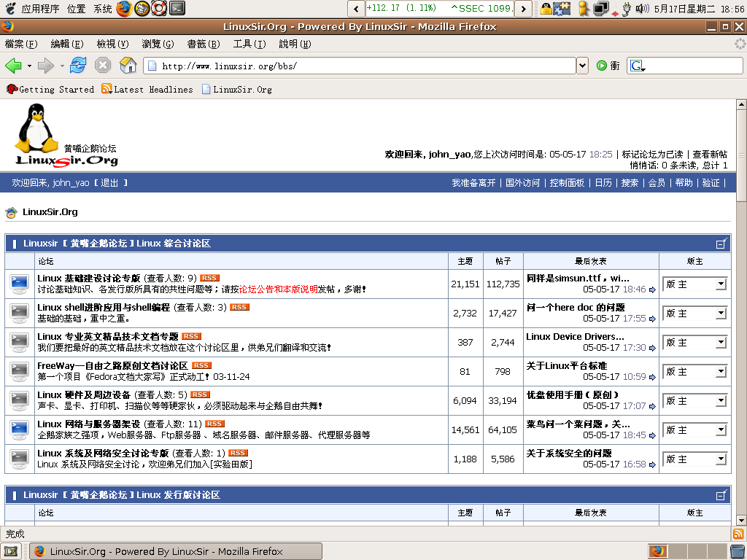Launch Firefox from the top panel icon
The height and width of the screenshot is (560, 747).
tap(124, 8)
